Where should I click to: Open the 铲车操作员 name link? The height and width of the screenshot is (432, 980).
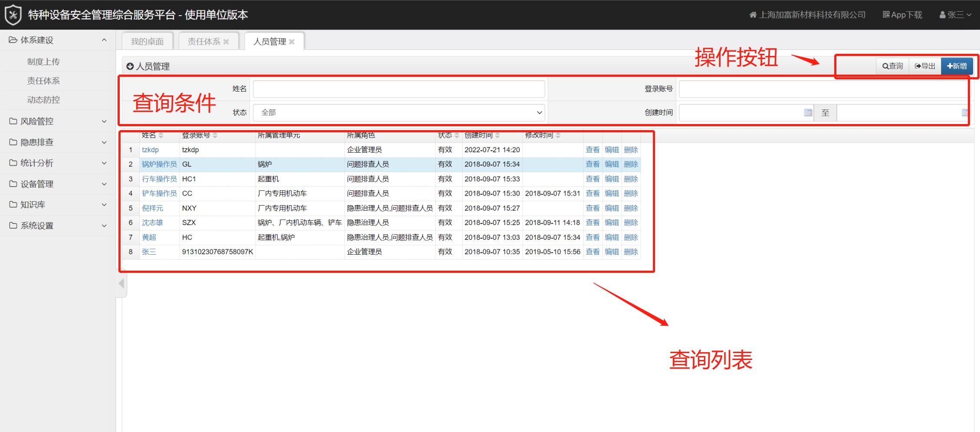[x=159, y=193]
